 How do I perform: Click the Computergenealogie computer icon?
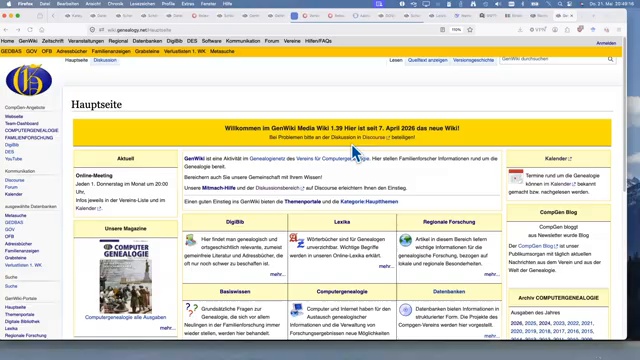click(297, 310)
